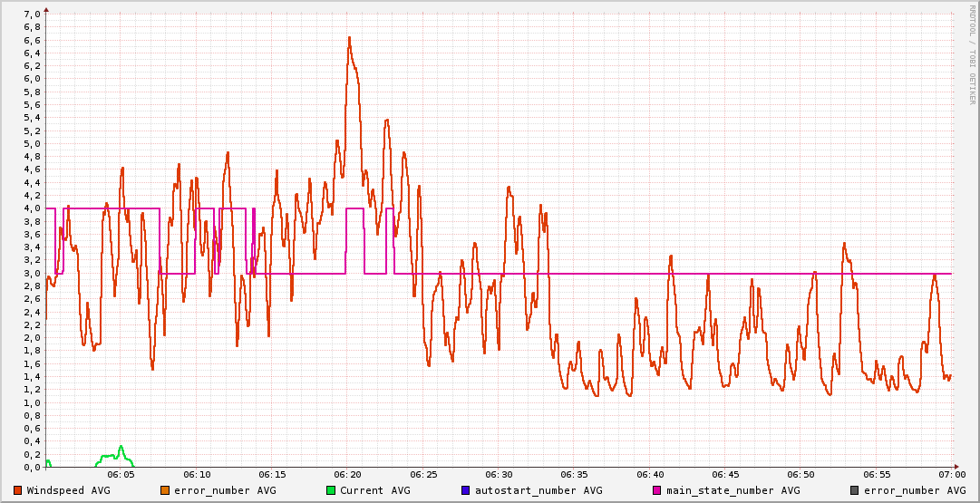Click the highest windspeed peak near 06:20
This screenshot has height=503, width=980.
click(349, 38)
